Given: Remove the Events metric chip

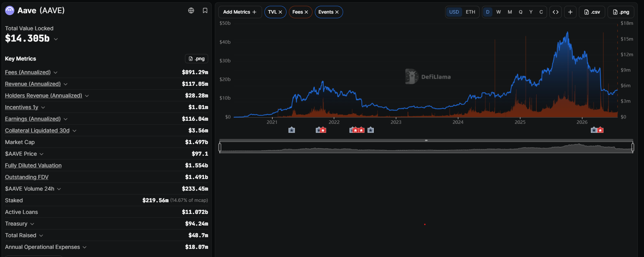Looking at the screenshot, I should (x=337, y=12).
